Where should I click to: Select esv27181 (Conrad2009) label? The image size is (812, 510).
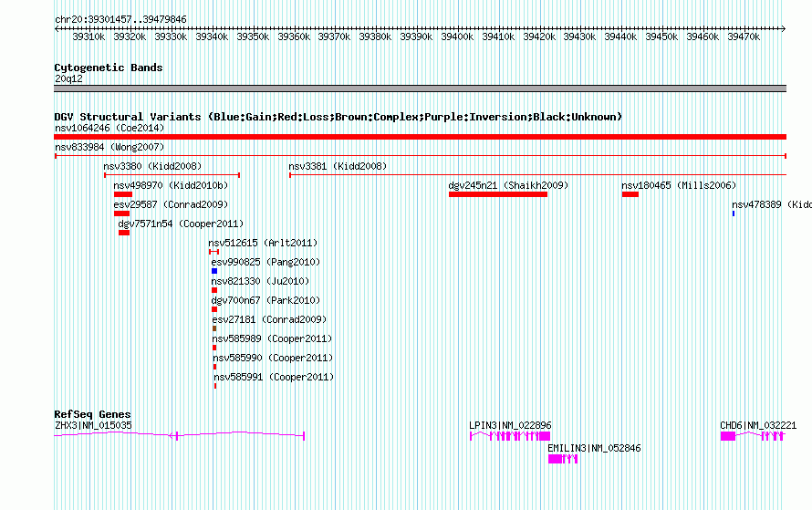pos(269,319)
